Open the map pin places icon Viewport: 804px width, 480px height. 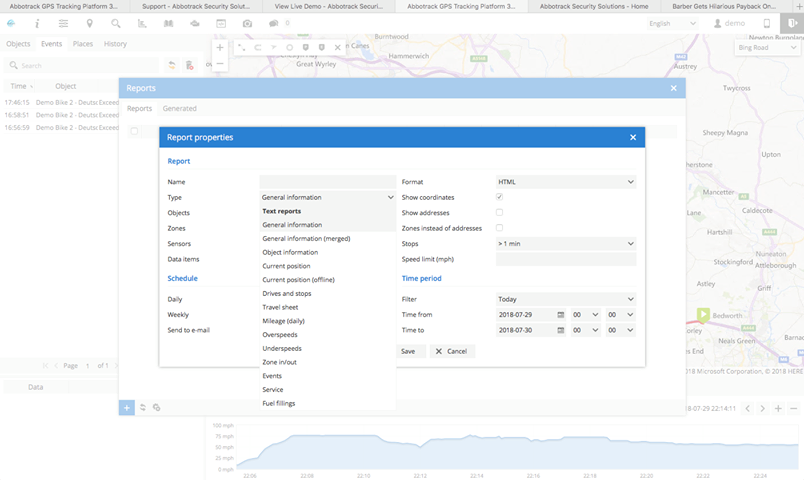coord(90,23)
